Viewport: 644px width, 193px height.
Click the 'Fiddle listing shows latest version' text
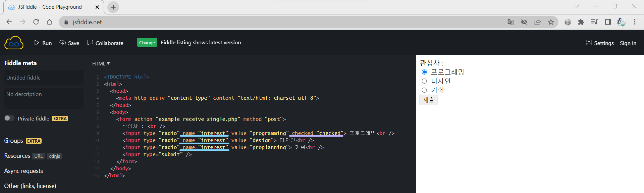click(x=201, y=43)
